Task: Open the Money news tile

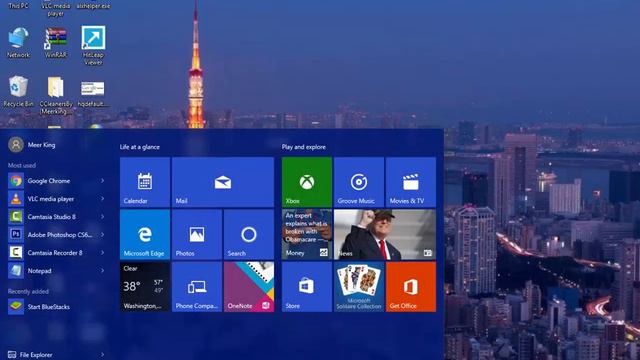Action: (307, 234)
